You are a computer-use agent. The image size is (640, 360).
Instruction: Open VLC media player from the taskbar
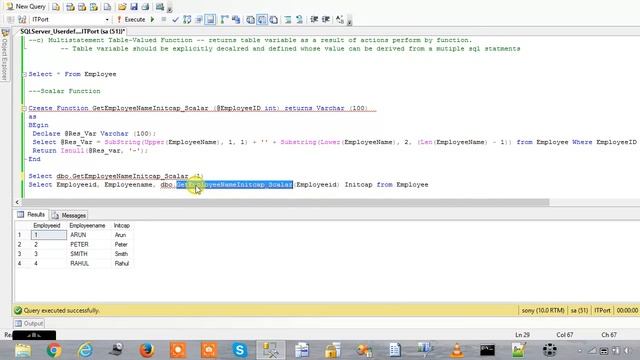point(457,350)
